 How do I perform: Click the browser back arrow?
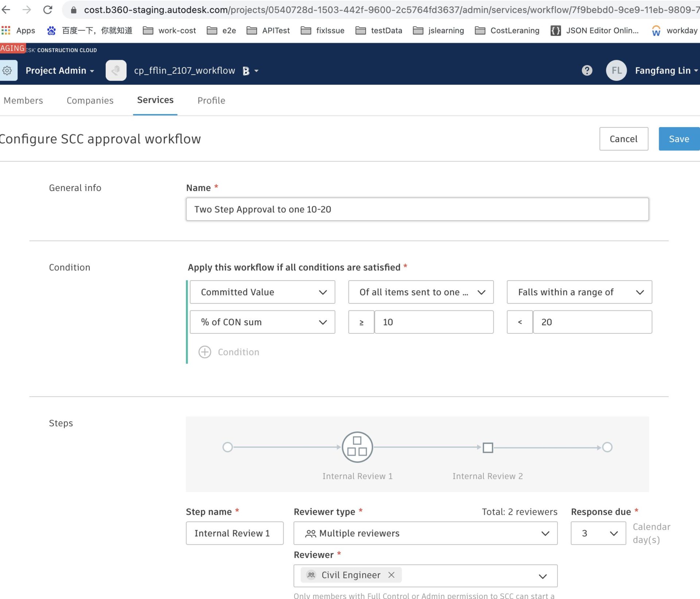(6, 10)
